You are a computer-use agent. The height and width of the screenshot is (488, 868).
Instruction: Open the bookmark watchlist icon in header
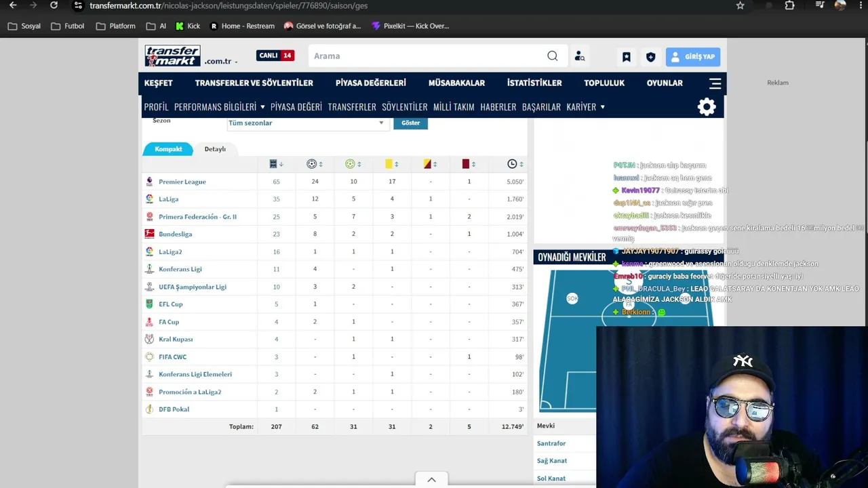627,57
